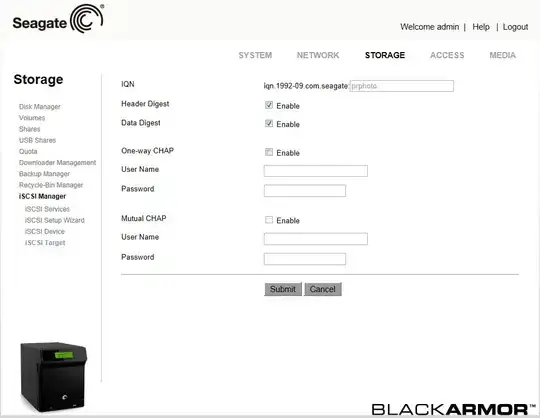Open Volumes in sidebar
540x418 pixels.
32,118
